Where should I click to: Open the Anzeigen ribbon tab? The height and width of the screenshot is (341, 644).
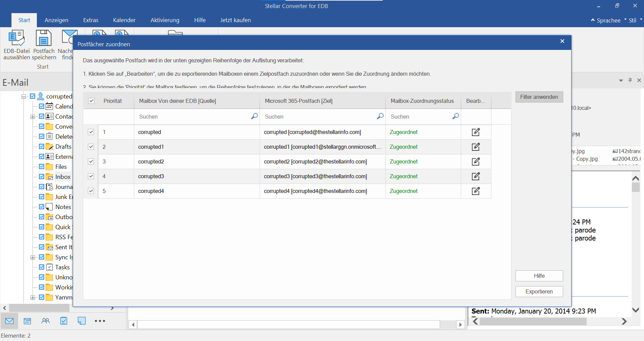click(x=56, y=20)
